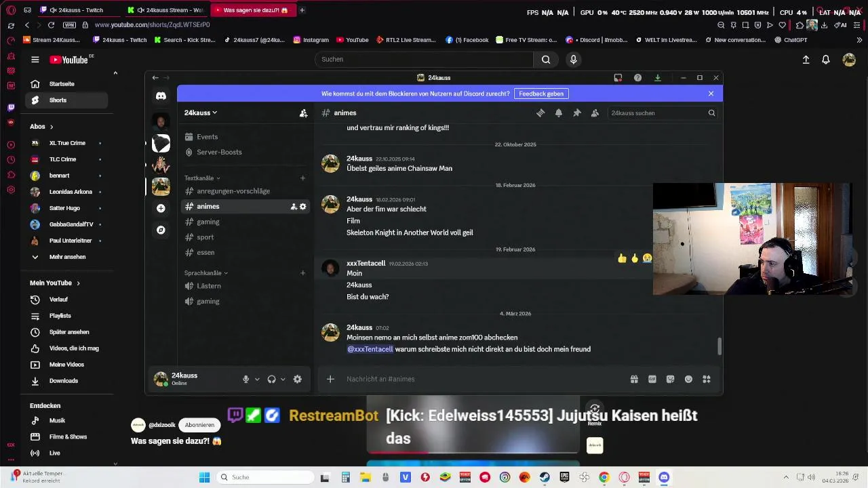
Task: Open animes channel settings gear
Action: click(x=303, y=207)
